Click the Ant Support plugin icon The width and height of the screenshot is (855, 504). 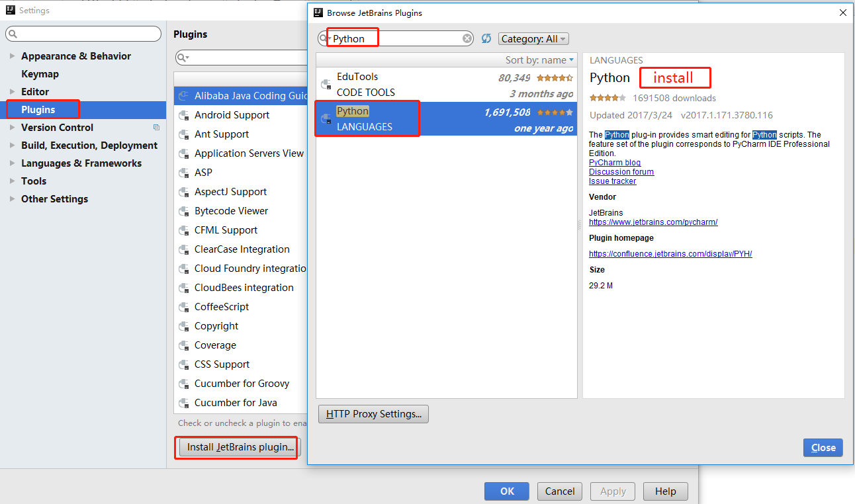185,134
